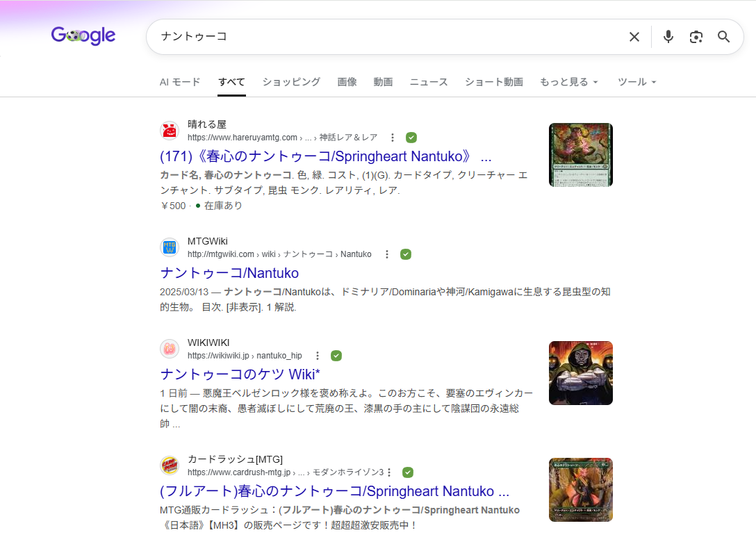
Task: Click the mtgwiki.com URL breadcrumb
Action: (279, 255)
